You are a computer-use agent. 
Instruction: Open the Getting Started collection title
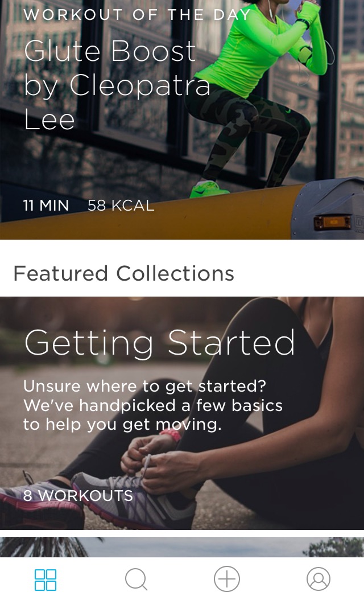(160, 343)
